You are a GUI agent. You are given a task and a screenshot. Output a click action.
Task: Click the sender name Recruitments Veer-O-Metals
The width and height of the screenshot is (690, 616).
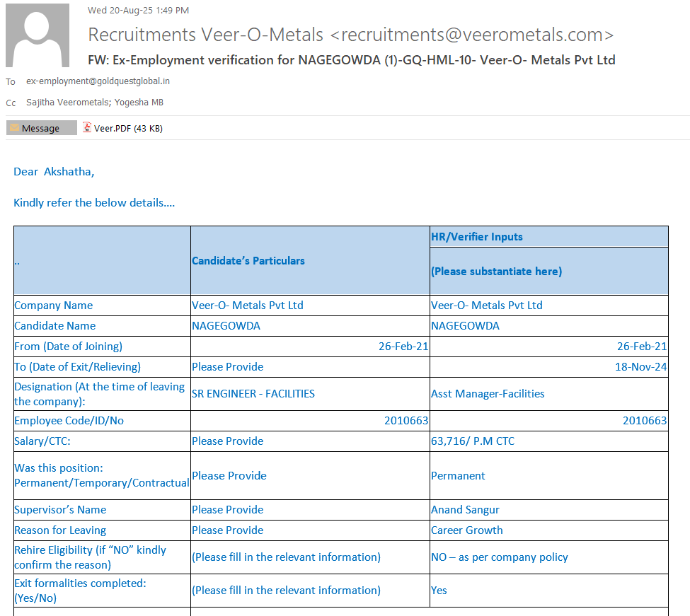[205, 35]
